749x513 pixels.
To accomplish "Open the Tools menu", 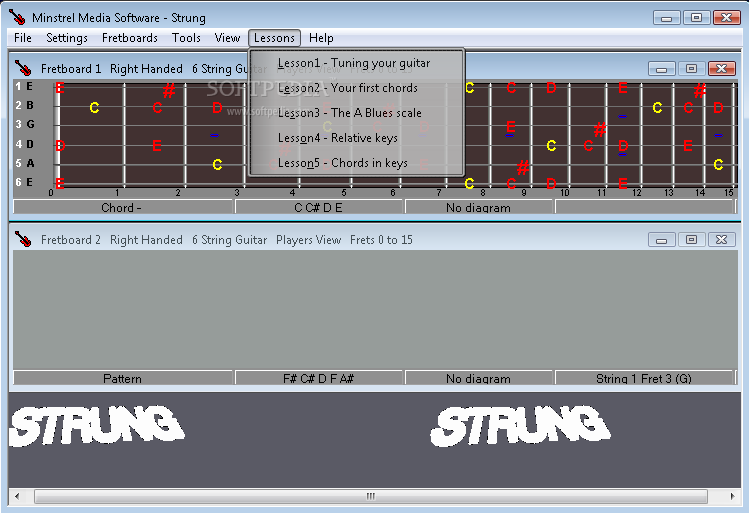I will coord(186,38).
